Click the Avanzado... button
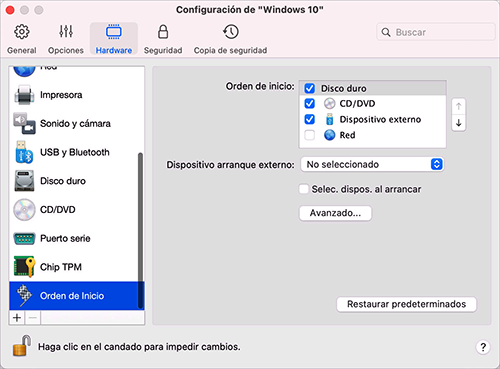 tap(335, 213)
